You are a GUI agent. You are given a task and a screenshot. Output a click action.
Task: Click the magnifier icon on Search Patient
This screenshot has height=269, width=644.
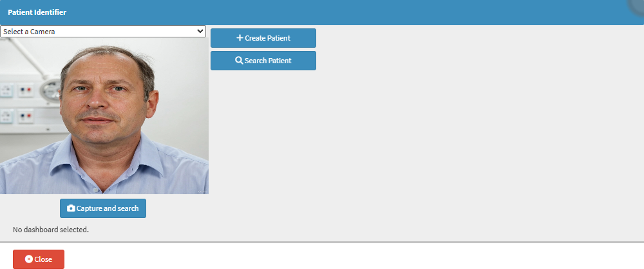(x=239, y=61)
